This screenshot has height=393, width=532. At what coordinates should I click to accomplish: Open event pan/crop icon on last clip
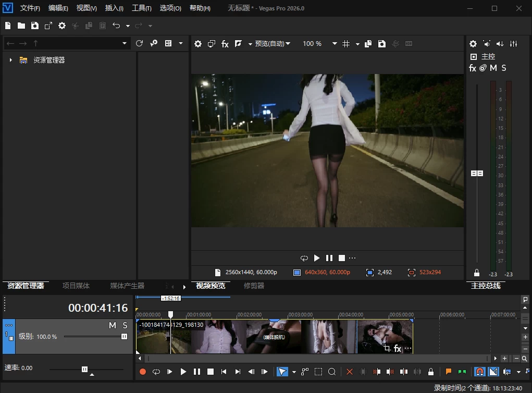point(387,348)
